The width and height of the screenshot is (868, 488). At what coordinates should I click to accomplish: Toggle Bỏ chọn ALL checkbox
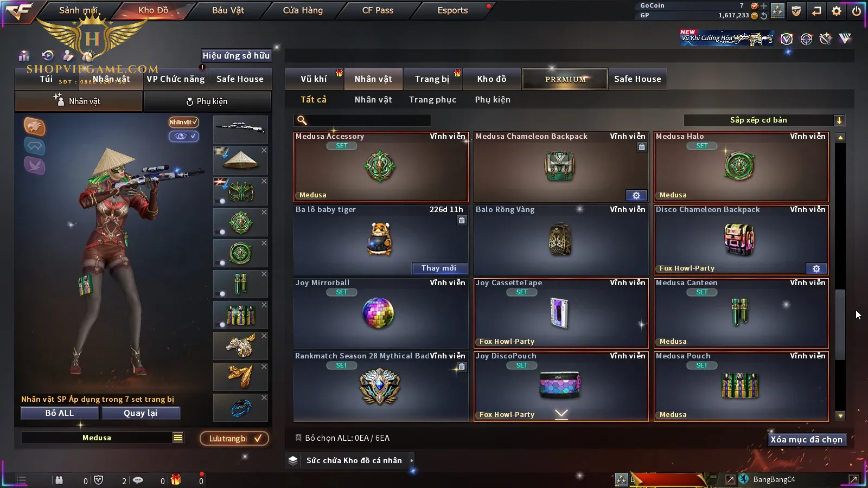298,438
